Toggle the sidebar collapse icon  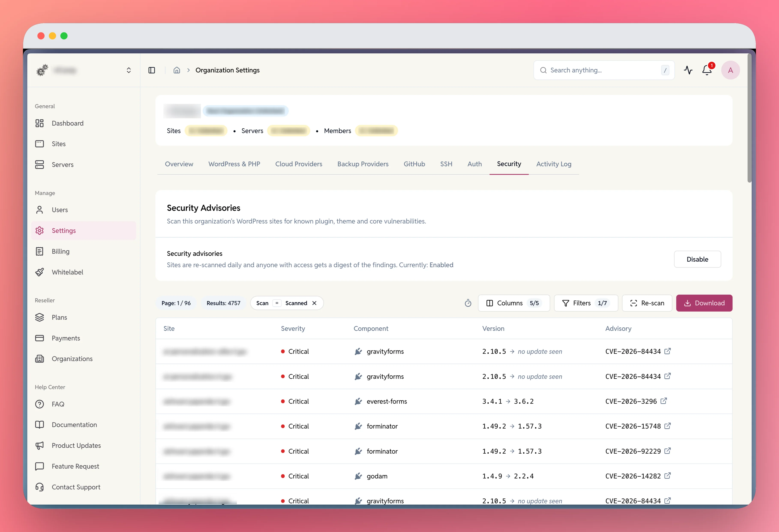pos(152,70)
